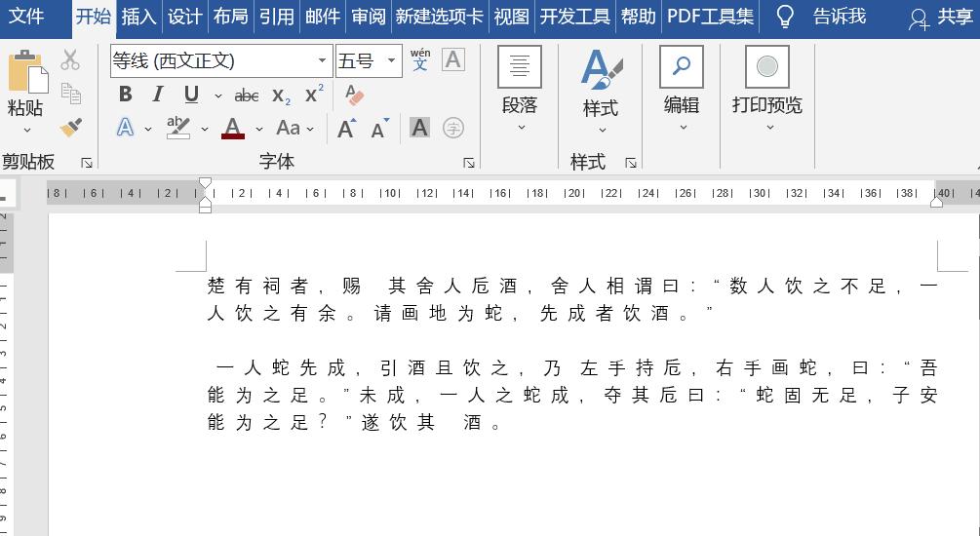Launch font 字体 dialog launcher
Image resolution: width=980 pixels, height=536 pixels.
pyautogui.click(x=469, y=163)
